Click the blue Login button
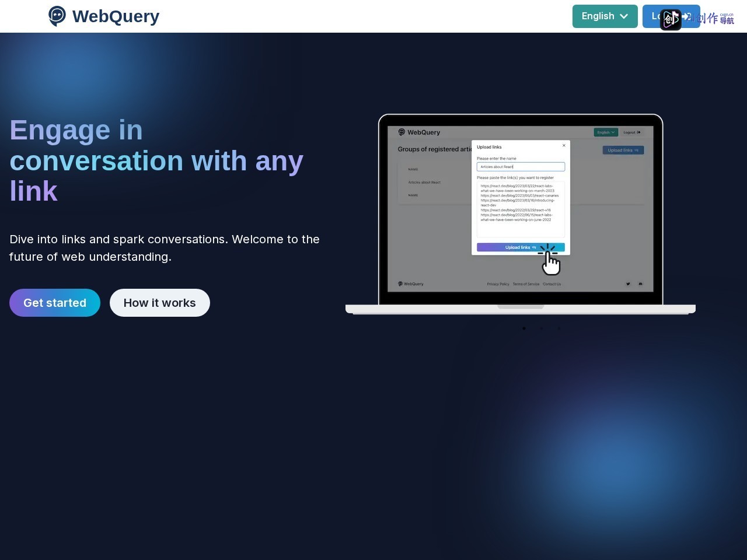This screenshot has width=747, height=560. pos(671,16)
